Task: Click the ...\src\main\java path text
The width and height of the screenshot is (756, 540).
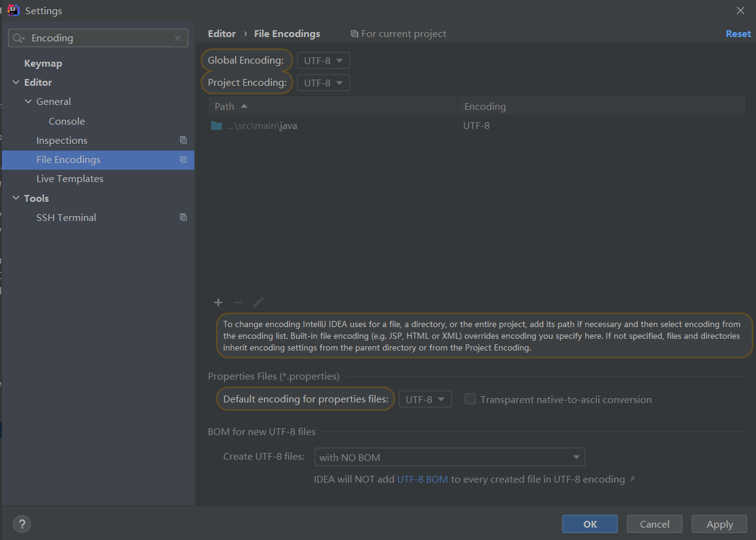Action: pyautogui.click(x=262, y=125)
